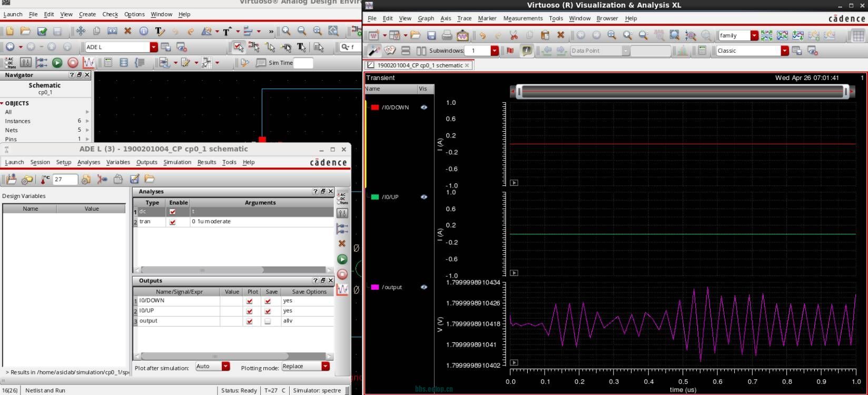Click Delete red X icon in ADE sidebar

click(x=342, y=243)
